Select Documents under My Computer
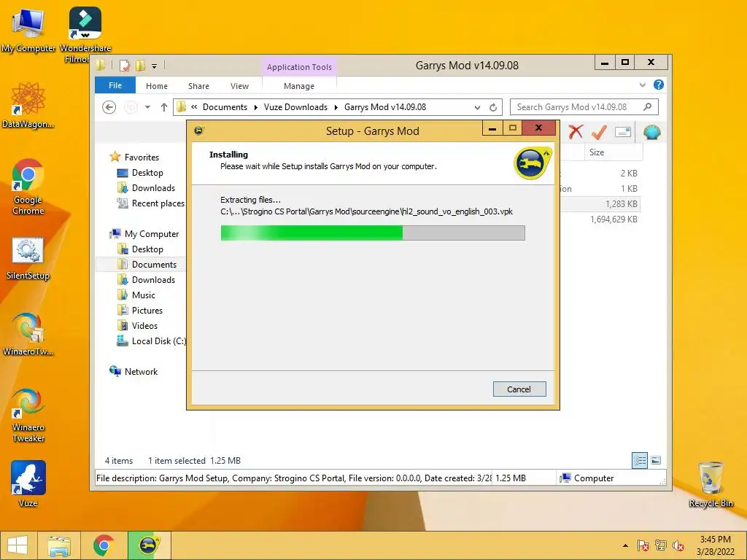 154,264
